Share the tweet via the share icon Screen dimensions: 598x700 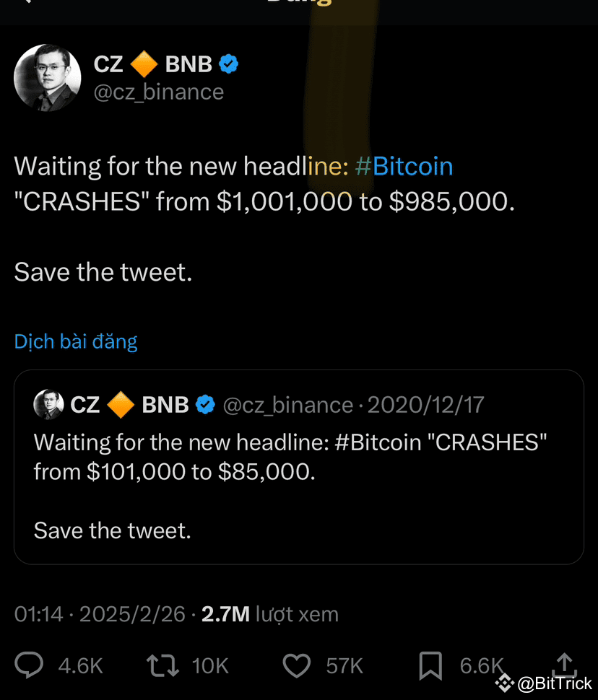(565, 665)
